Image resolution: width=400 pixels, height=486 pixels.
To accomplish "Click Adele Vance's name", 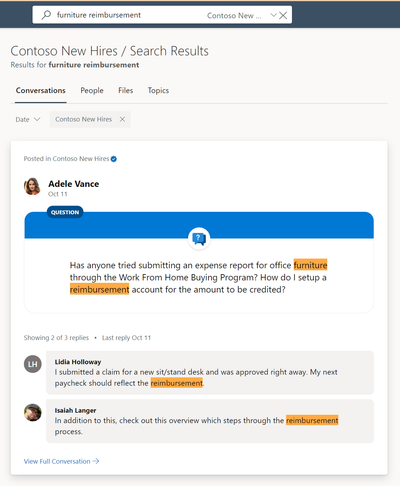I will click(74, 184).
